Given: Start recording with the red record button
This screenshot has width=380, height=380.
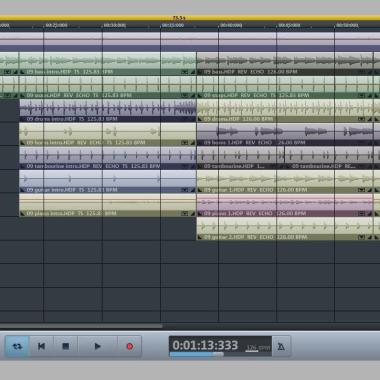Looking at the screenshot, I should (130, 347).
